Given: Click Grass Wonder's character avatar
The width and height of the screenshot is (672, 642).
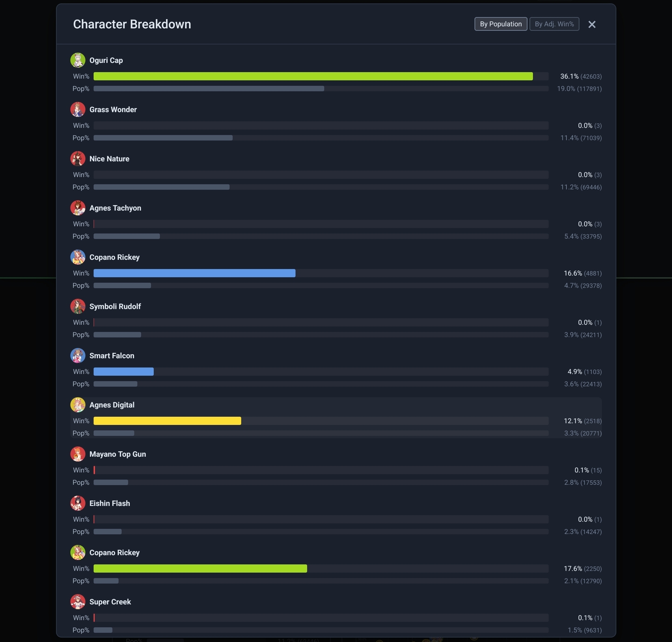Looking at the screenshot, I should [x=78, y=109].
